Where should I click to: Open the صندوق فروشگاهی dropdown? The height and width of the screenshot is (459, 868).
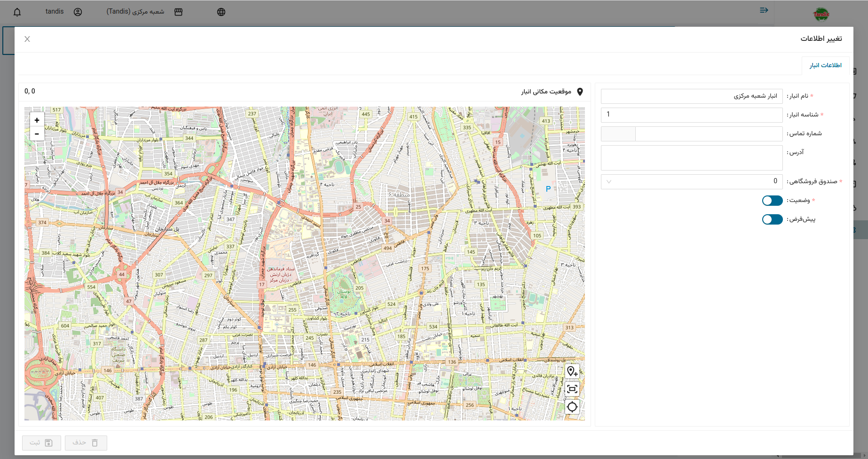[691, 181]
